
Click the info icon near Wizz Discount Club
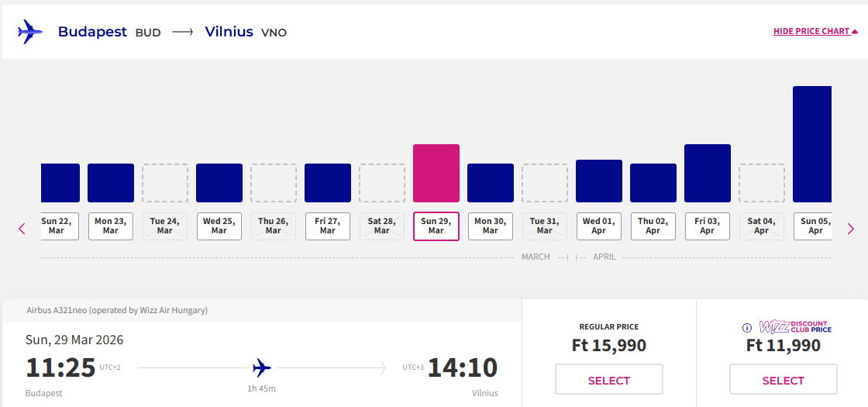747,328
